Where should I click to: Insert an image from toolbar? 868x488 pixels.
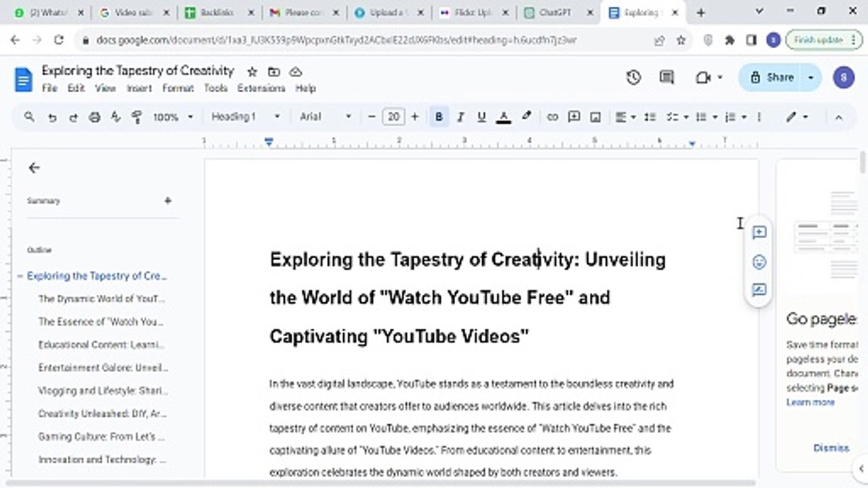(595, 117)
